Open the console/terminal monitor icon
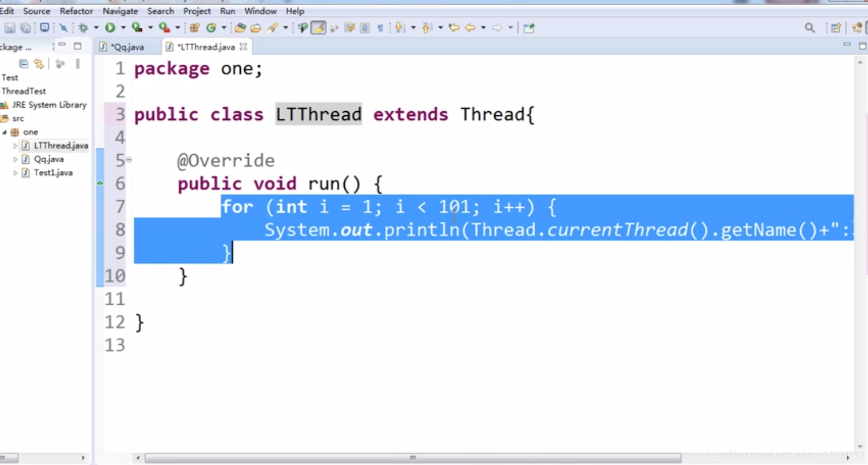The image size is (868, 465). [45, 28]
